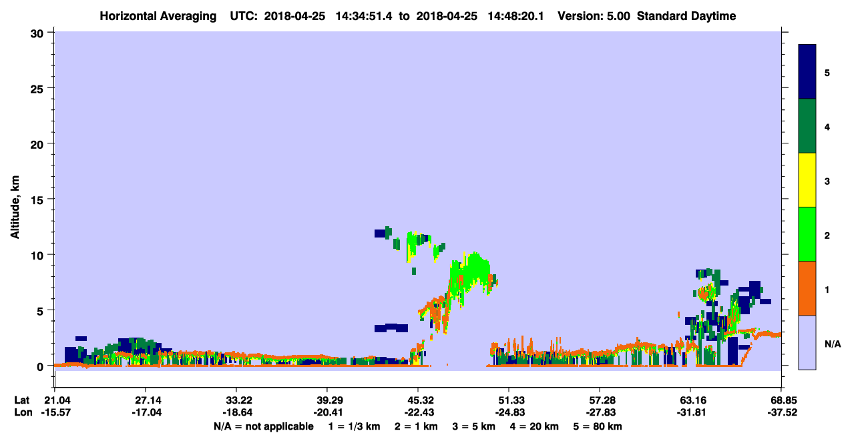The image size is (868, 445).
Task: Click longitude value -20.41
Action: [327, 412]
